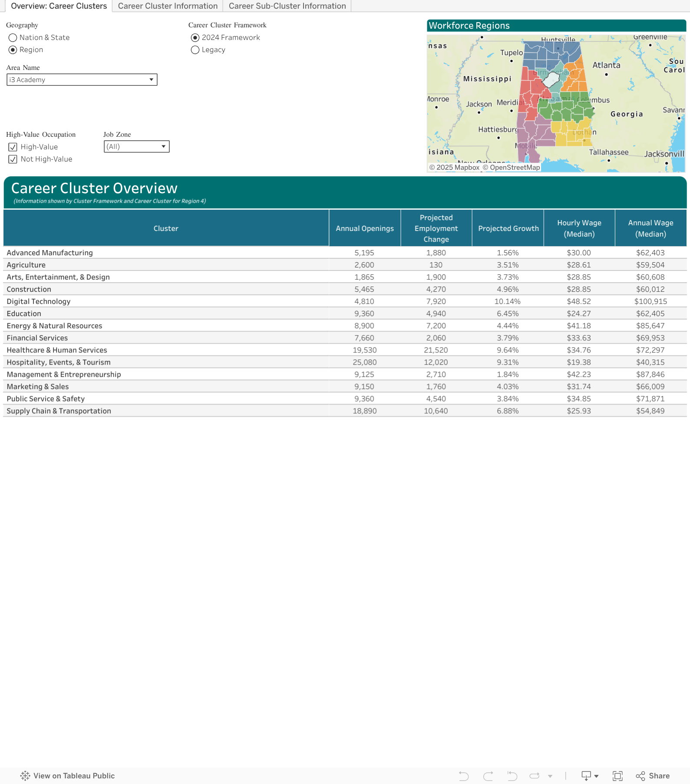Click the 25,080 annual openings value
The image size is (690, 784).
(x=365, y=362)
